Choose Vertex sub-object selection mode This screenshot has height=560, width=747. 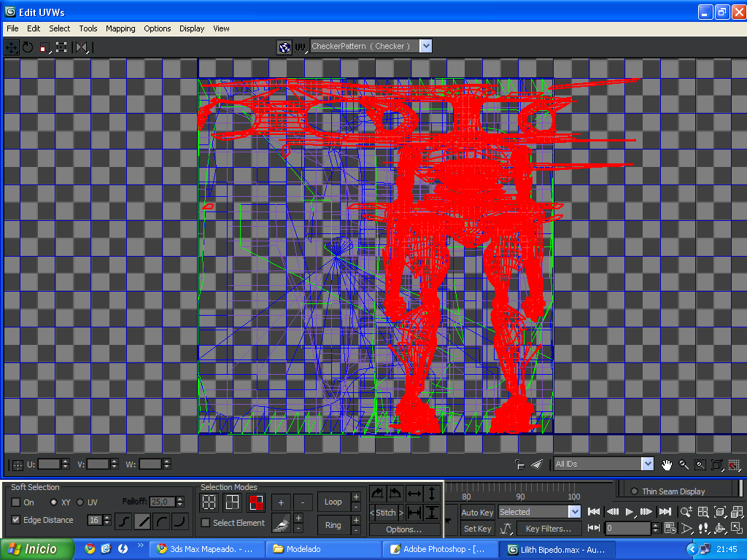(x=209, y=502)
